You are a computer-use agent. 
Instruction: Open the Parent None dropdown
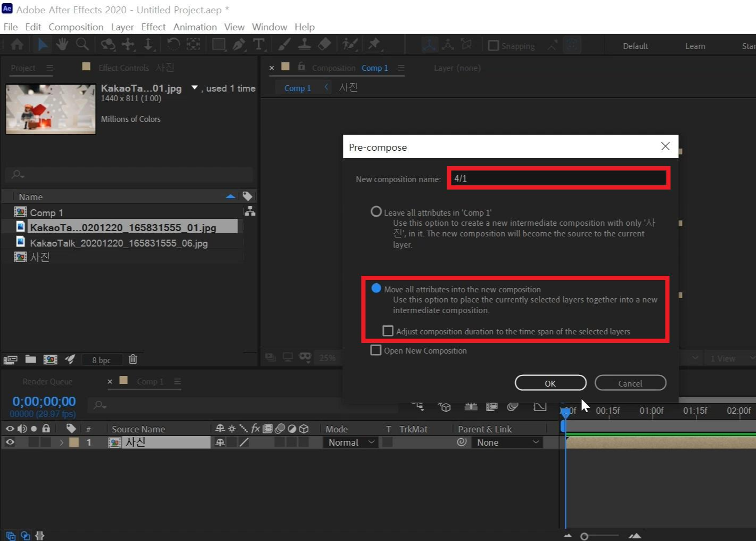click(507, 442)
